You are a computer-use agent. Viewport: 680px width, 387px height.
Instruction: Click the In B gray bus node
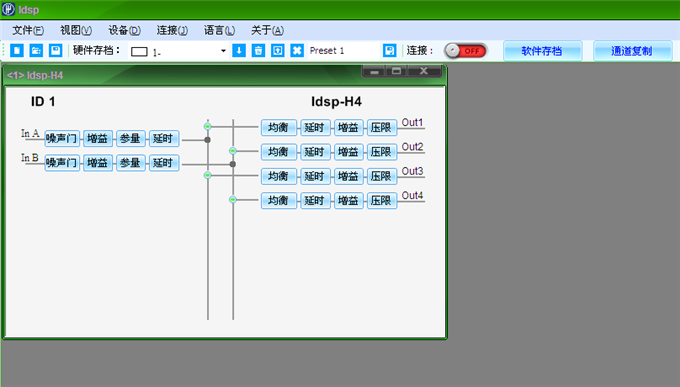pyautogui.click(x=233, y=164)
